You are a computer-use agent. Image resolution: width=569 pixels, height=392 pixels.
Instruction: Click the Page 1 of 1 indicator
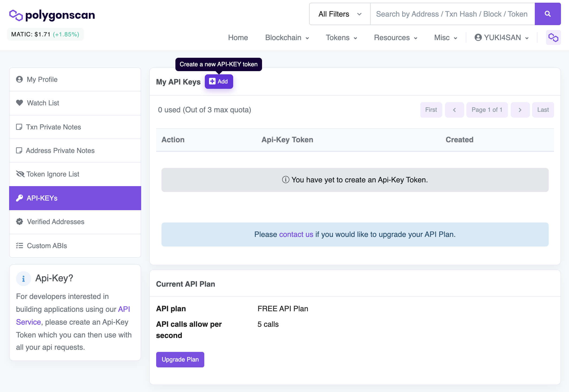pos(487,110)
